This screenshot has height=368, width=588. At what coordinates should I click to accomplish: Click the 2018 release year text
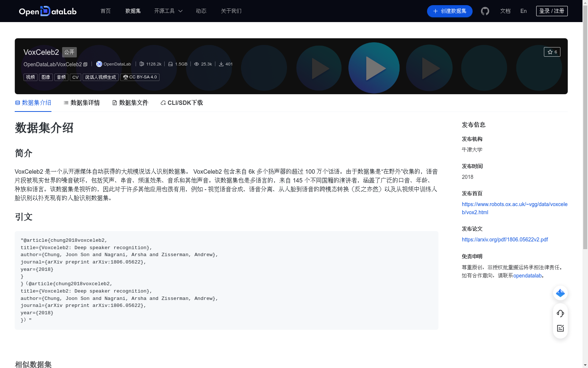pyautogui.click(x=467, y=177)
